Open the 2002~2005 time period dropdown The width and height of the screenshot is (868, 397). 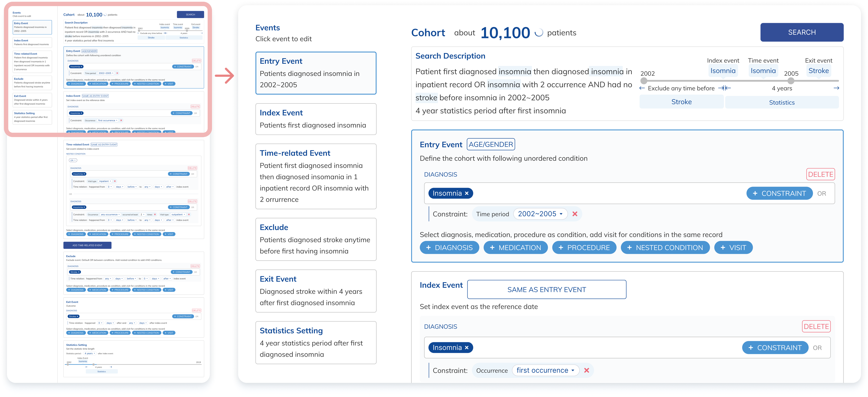(x=540, y=214)
